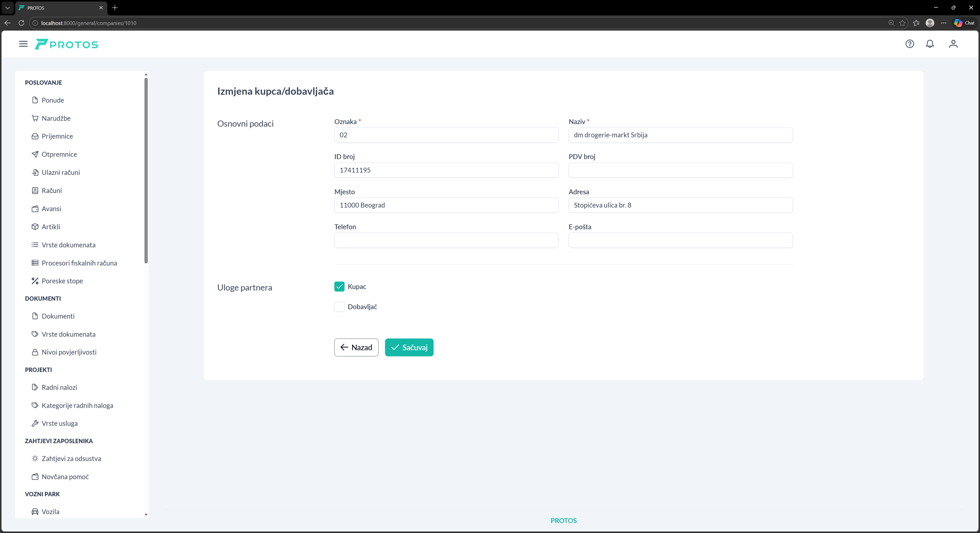Open the notifications bell icon
The height and width of the screenshot is (533, 980).
[x=930, y=44]
